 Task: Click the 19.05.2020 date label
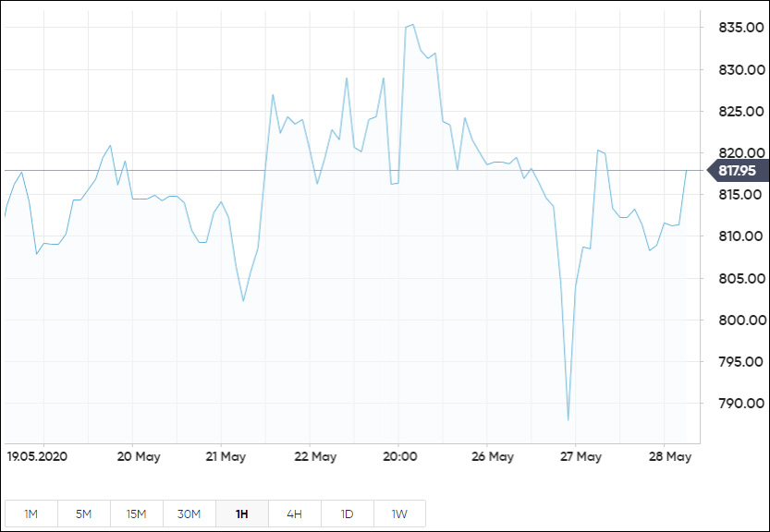click(x=37, y=456)
